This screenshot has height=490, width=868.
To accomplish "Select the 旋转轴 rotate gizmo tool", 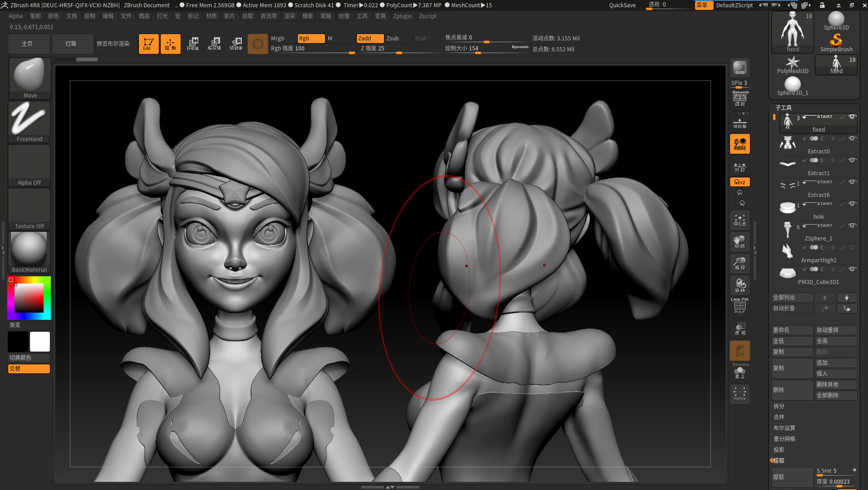I will pyautogui.click(x=236, y=44).
